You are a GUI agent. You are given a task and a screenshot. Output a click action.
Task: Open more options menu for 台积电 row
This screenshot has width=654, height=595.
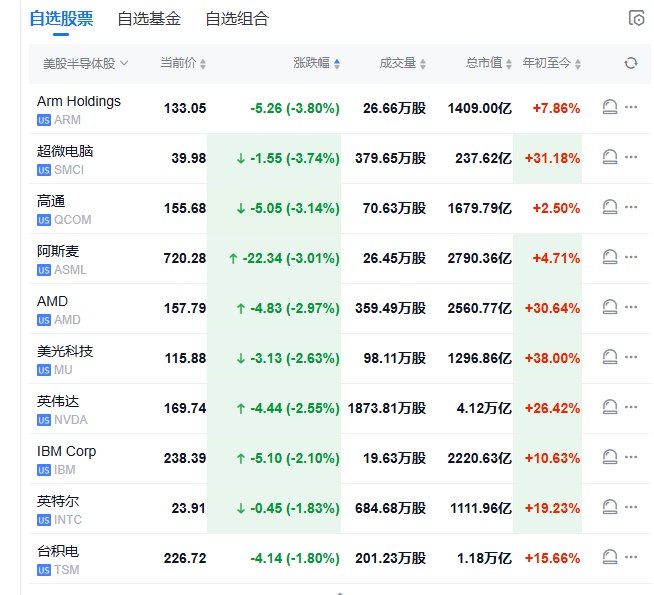pyautogui.click(x=631, y=557)
